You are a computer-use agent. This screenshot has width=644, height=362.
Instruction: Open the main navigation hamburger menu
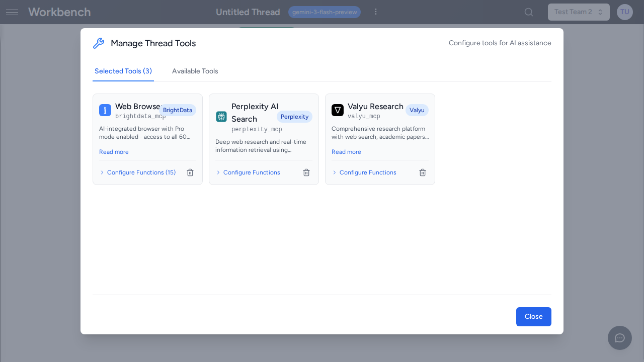coord(12,12)
